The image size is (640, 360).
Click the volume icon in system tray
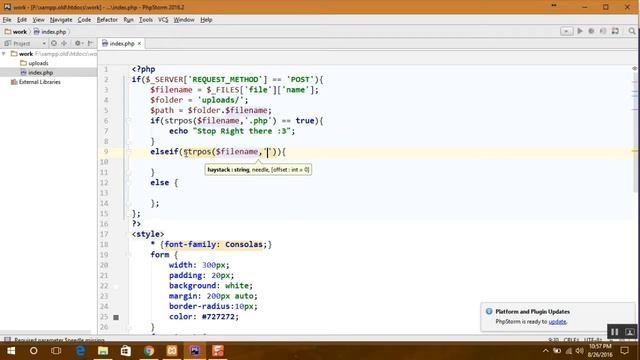[580, 351]
